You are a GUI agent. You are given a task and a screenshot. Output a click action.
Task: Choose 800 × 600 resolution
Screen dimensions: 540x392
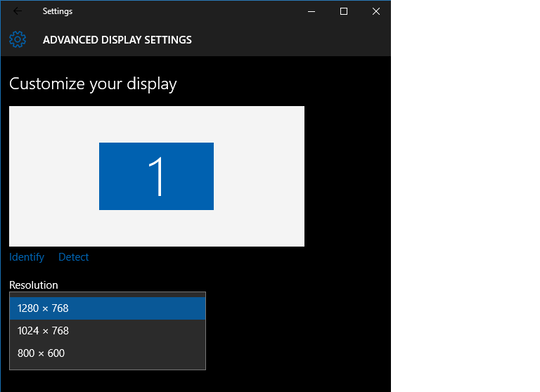coord(107,353)
